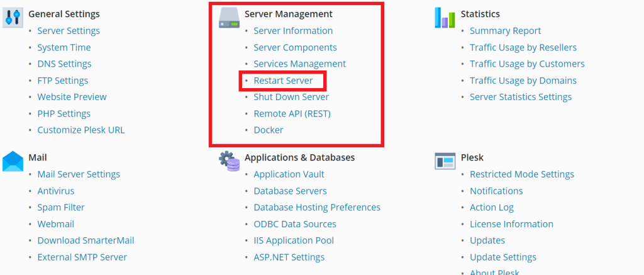
Task: Click the Mail envelope icon
Action: (13, 161)
